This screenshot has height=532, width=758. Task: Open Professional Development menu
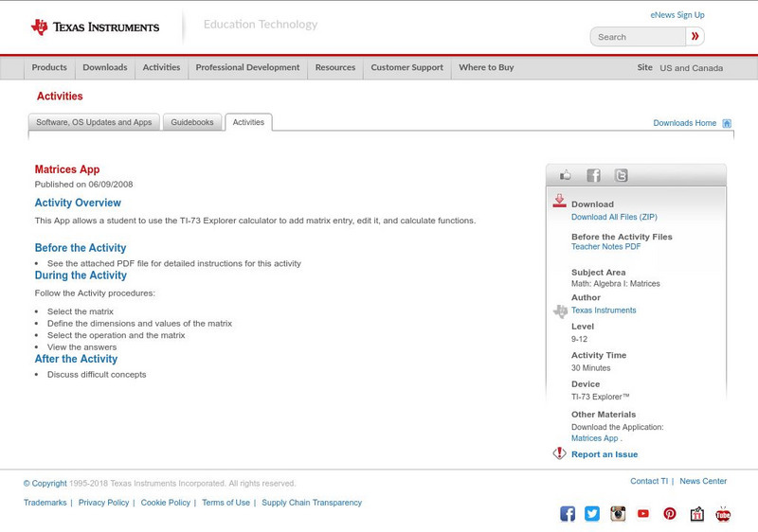(247, 67)
